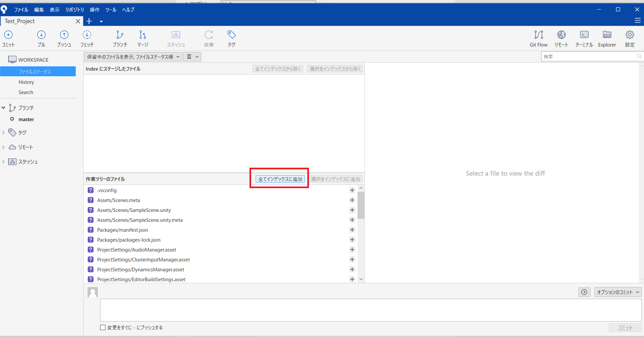Screen dimensions: 644x337
Task: Toggle the push changes immediately checkbox
Action: click(103, 327)
